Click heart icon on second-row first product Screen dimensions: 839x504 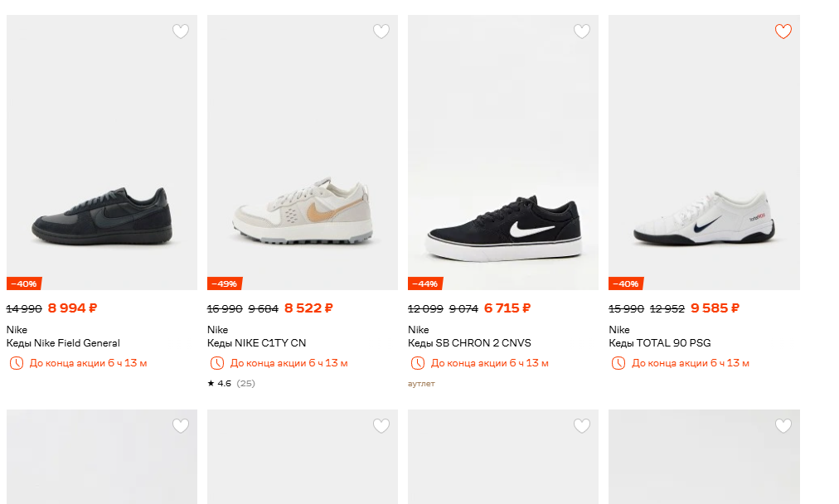(x=181, y=426)
